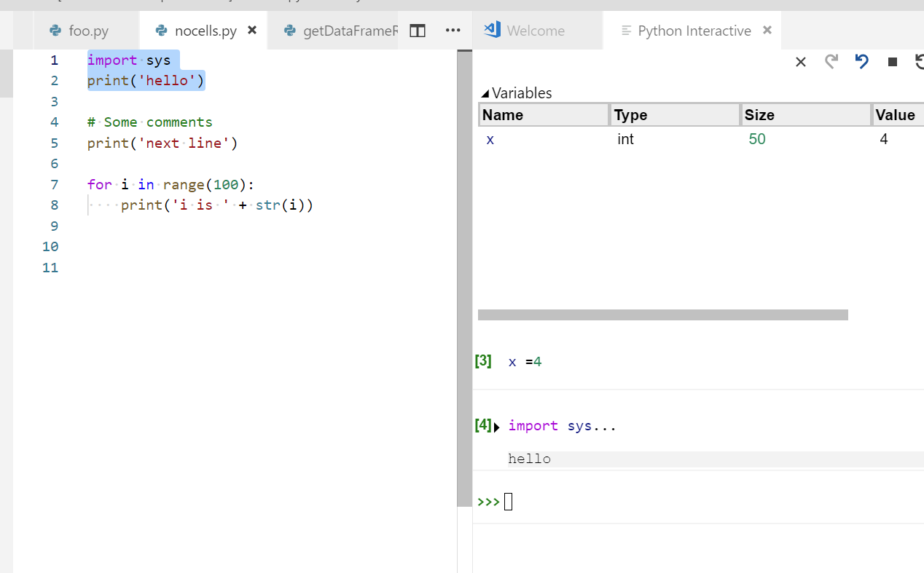Click the Type column header

click(x=676, y=115)
